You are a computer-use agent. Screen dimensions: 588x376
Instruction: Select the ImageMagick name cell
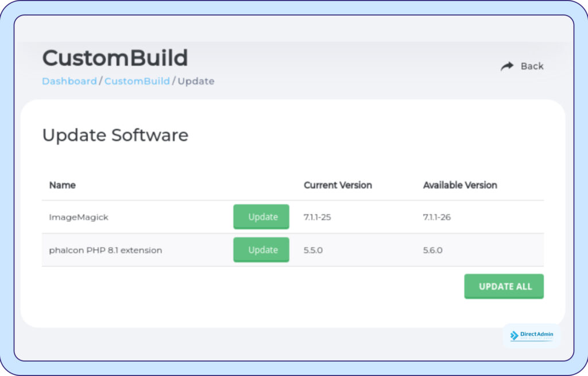point(79,217)
